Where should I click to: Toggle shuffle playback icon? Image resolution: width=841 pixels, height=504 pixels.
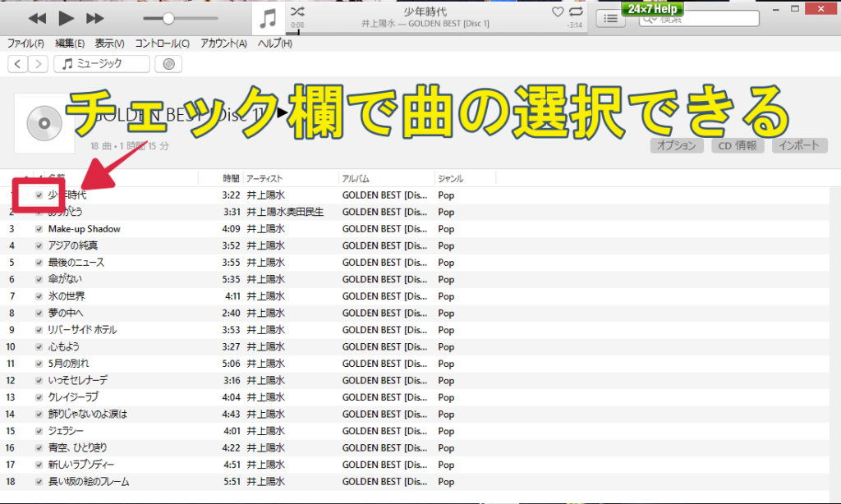(x=297, y=11)
